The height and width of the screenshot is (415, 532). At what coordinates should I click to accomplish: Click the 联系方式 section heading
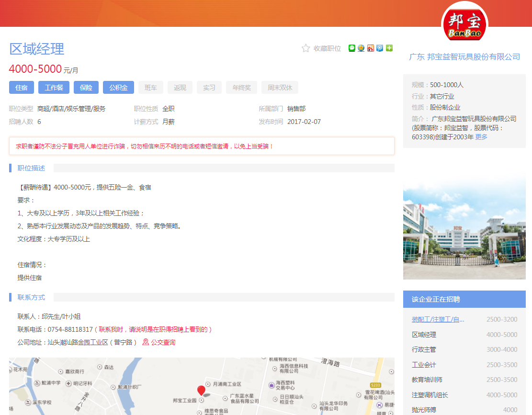click(31, 297)
